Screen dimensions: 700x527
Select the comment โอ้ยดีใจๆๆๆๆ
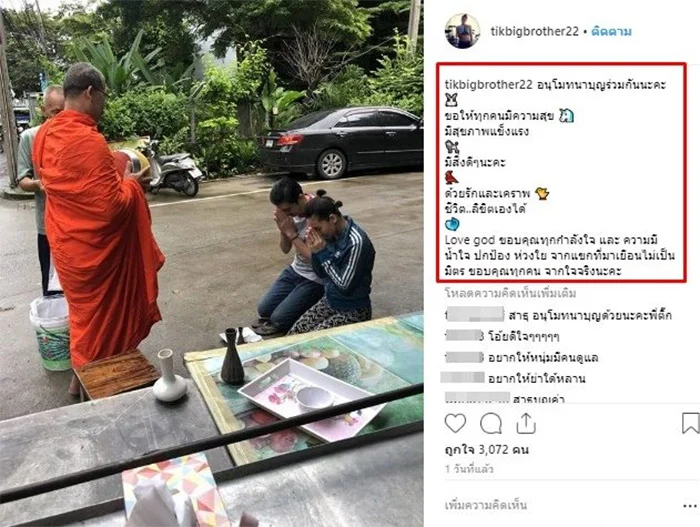[524, 336]
